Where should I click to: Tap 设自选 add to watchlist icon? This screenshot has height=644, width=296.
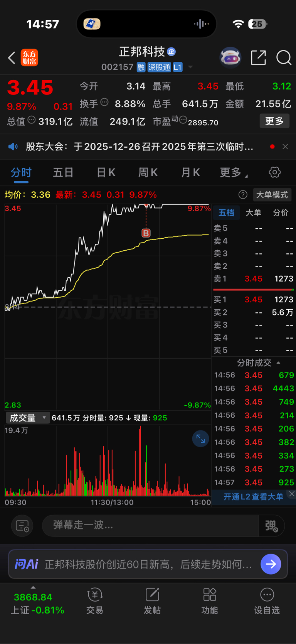[x=267, y=601]
